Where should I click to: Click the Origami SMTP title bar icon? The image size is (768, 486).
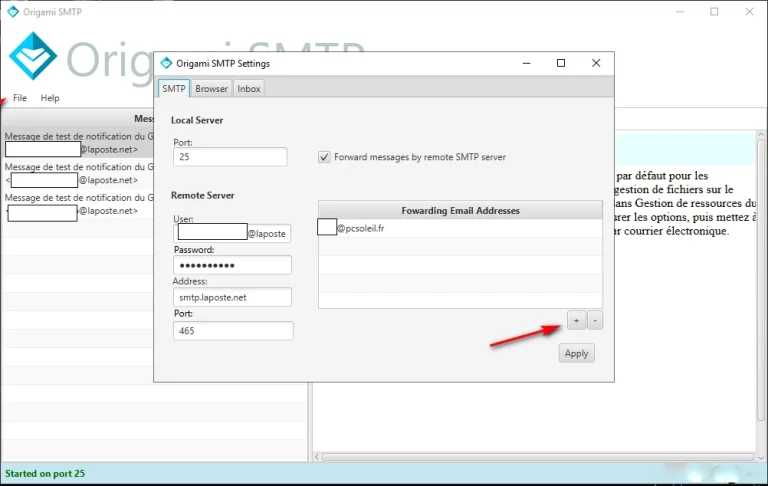click(13, 12)
